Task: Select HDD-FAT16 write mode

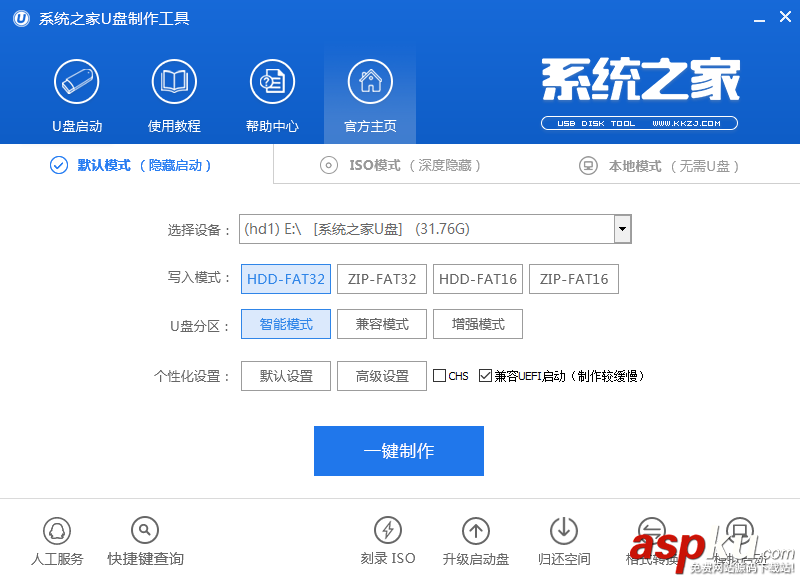Action: pyautogui.click(x=478, y=279)
